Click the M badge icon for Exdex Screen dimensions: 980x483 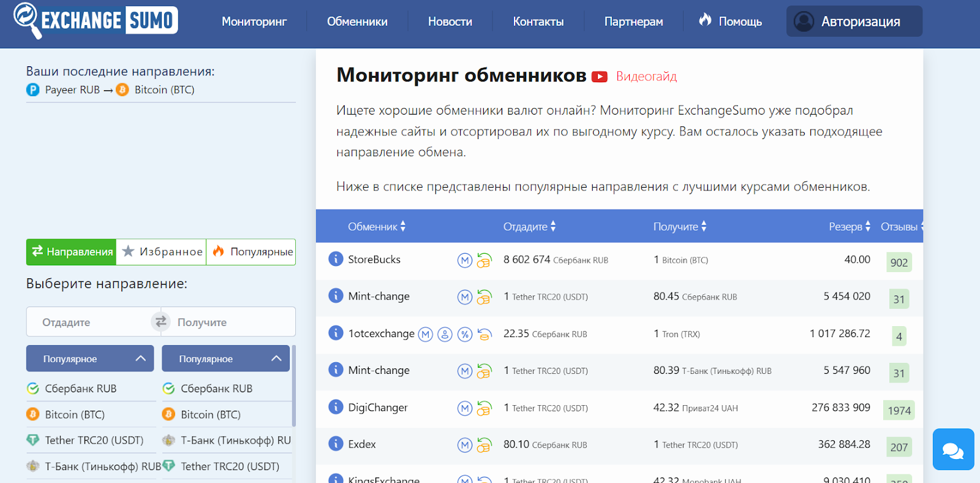point(465,446)
